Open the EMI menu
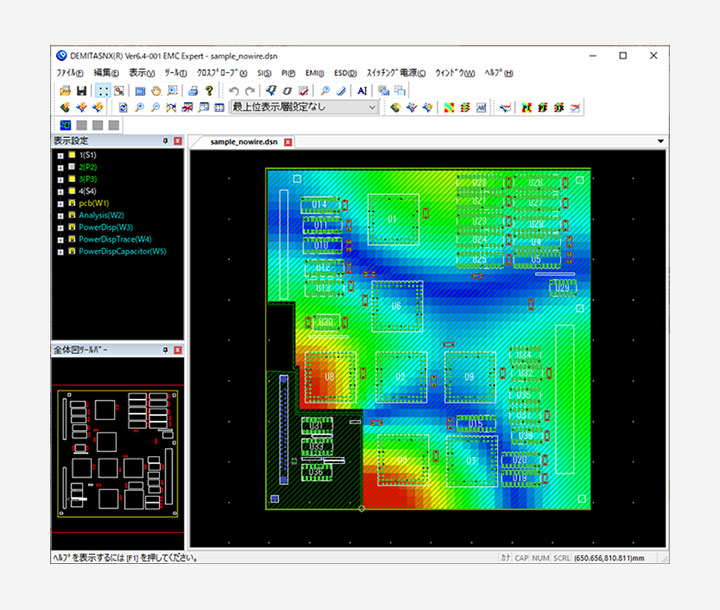 (x=314, y=73)
